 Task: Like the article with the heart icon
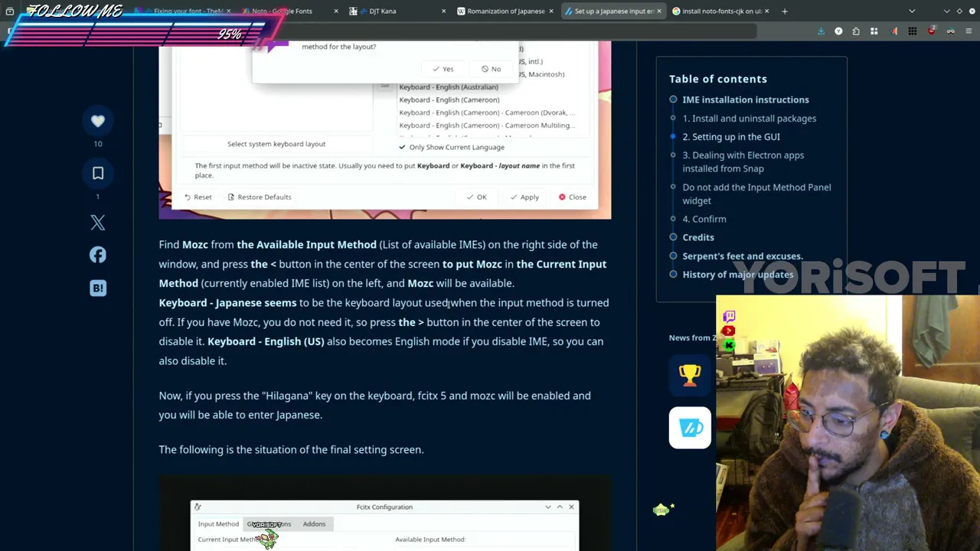[x=98, y=121]
